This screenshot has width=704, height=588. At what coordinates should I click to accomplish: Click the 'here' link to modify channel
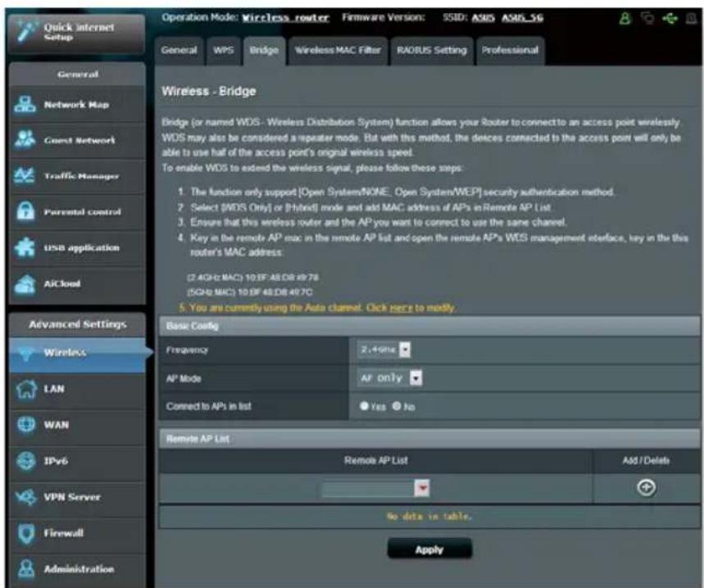pyautogui.click(x=401, y=308)
